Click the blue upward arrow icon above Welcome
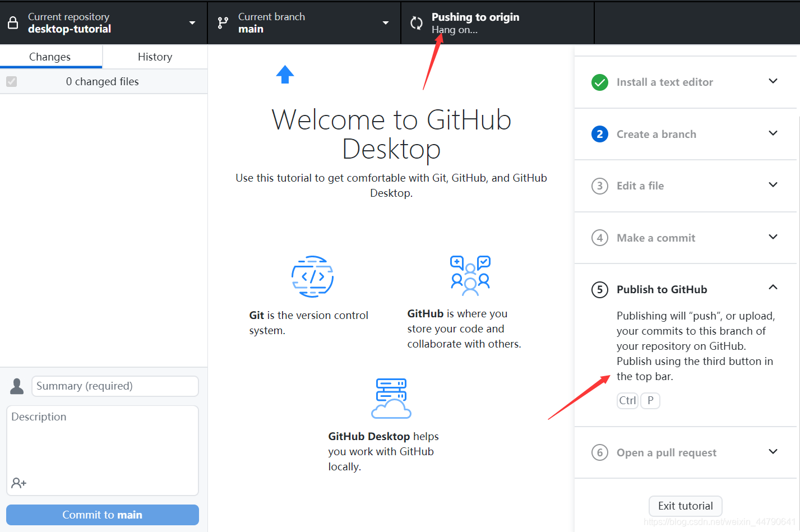 285,75
